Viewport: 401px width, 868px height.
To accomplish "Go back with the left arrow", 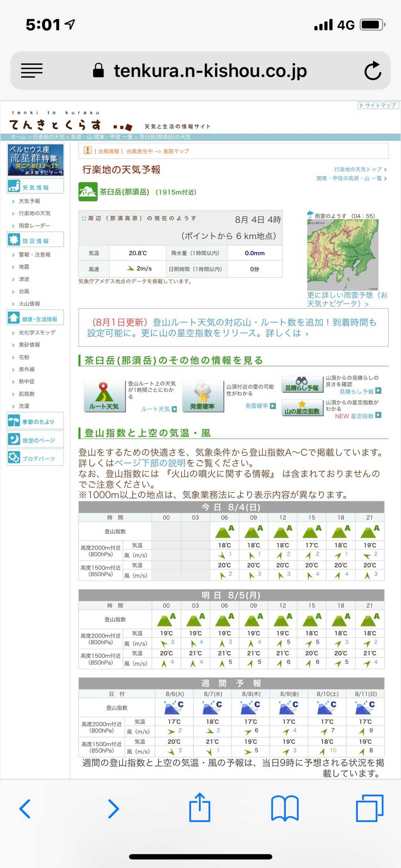I will pyautogui.click(x=25, y=809).
